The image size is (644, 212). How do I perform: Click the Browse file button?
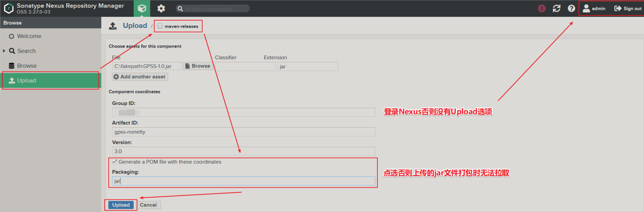click(x=198, y=66)
